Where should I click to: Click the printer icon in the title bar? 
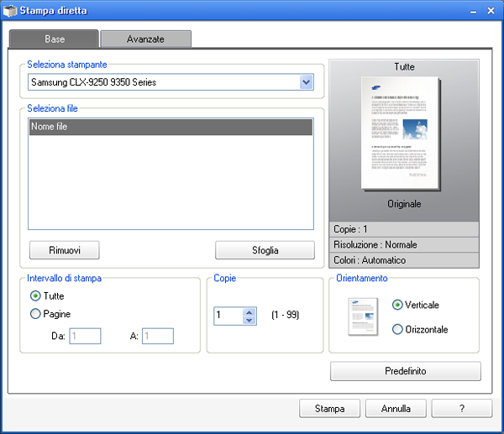10,10
